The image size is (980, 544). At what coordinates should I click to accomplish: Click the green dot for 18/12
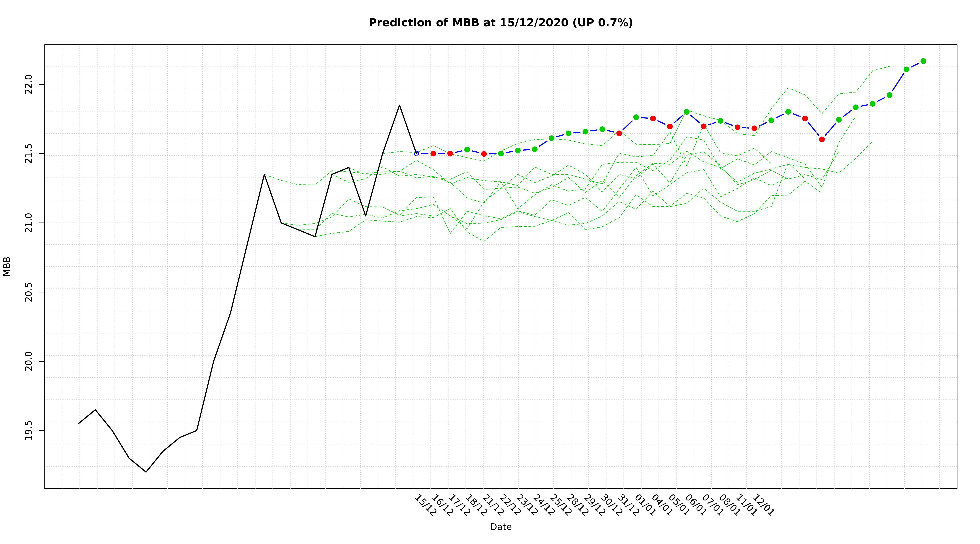467,150
